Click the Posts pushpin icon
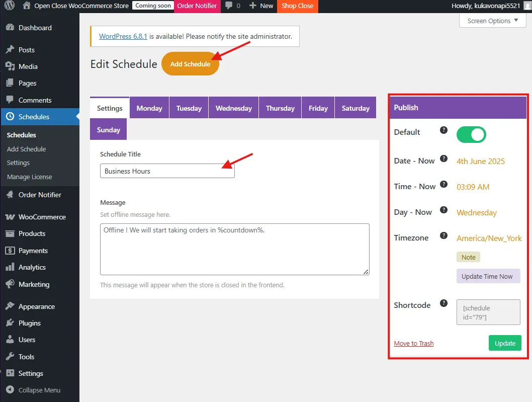532x402 pixels. point(10,50)
